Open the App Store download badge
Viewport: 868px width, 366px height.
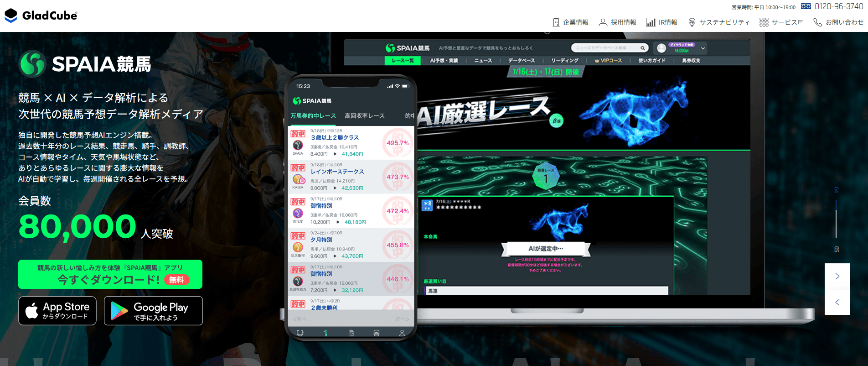coord(57,311)
